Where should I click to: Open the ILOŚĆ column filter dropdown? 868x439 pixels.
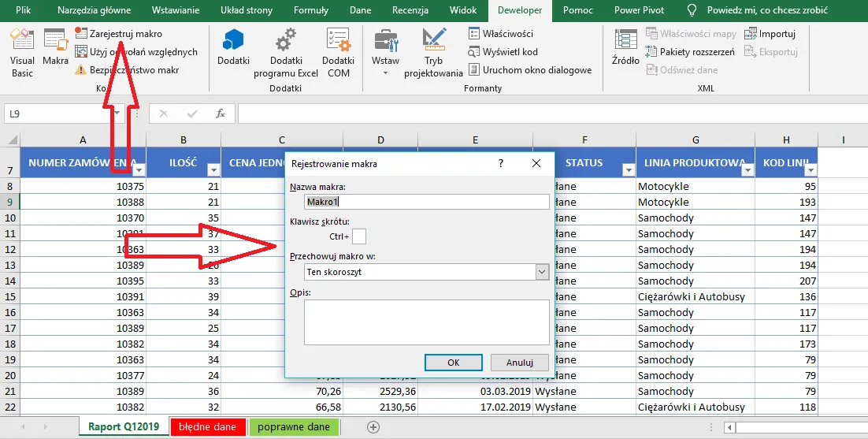(x=213, y=170)
